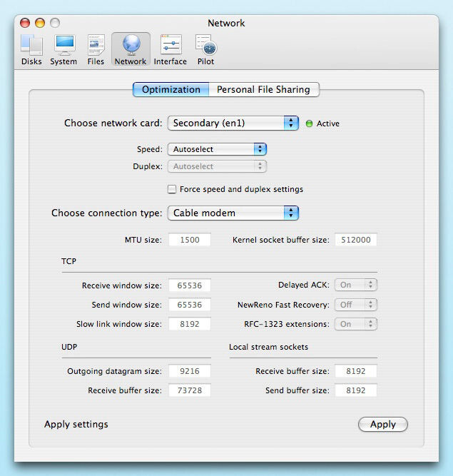Switch to Personal File Sharing tab
This screenshot has width=453, height=476.
pos(264,89)
